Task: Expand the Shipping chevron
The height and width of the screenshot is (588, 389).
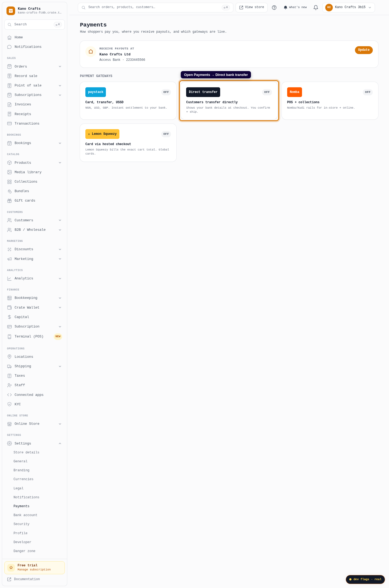Action: tap(60, 366)
